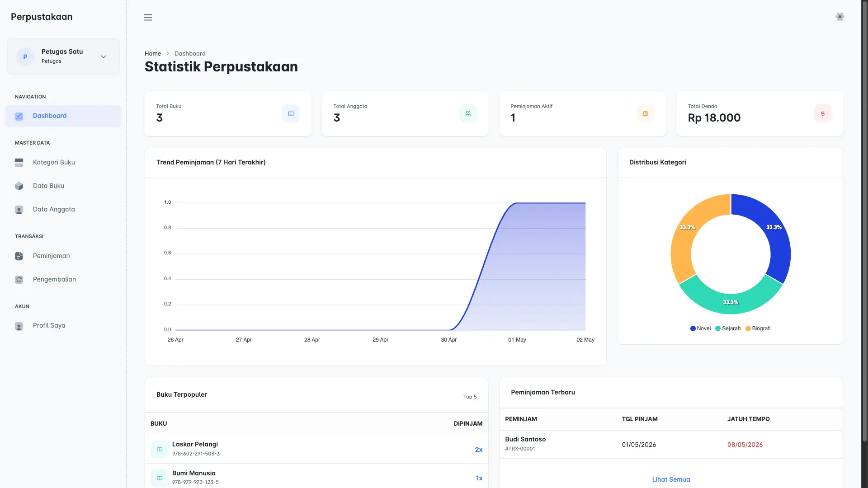This screenshot has height=488, width=868.
Task: Click the PEMINJAM column header
Action: pos(521,419)
